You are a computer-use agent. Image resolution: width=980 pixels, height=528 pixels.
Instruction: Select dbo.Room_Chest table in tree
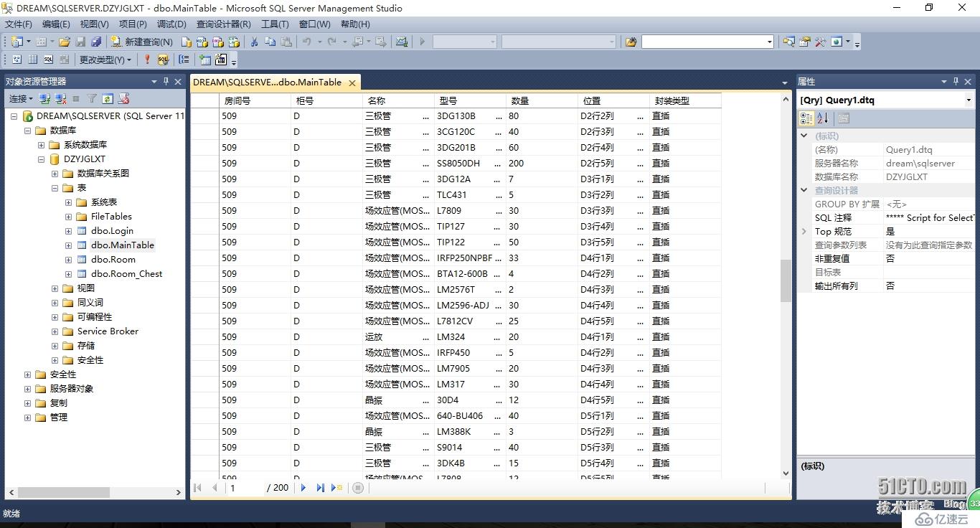coord(126,274)
